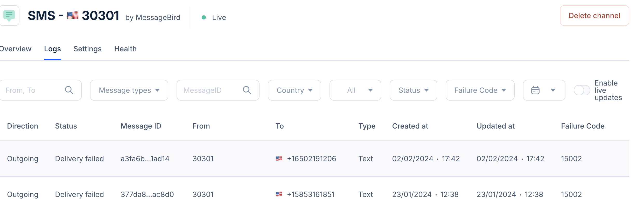Open message a3fa6b...1ad14 log entry
This screenshot has height=212, width=644.
coord(145,159)
